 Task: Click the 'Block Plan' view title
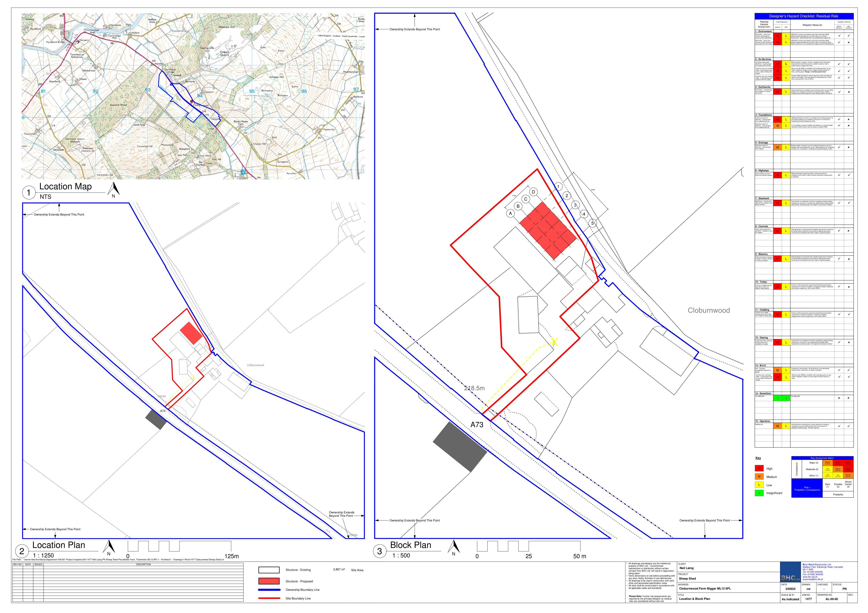click(410, 545)
